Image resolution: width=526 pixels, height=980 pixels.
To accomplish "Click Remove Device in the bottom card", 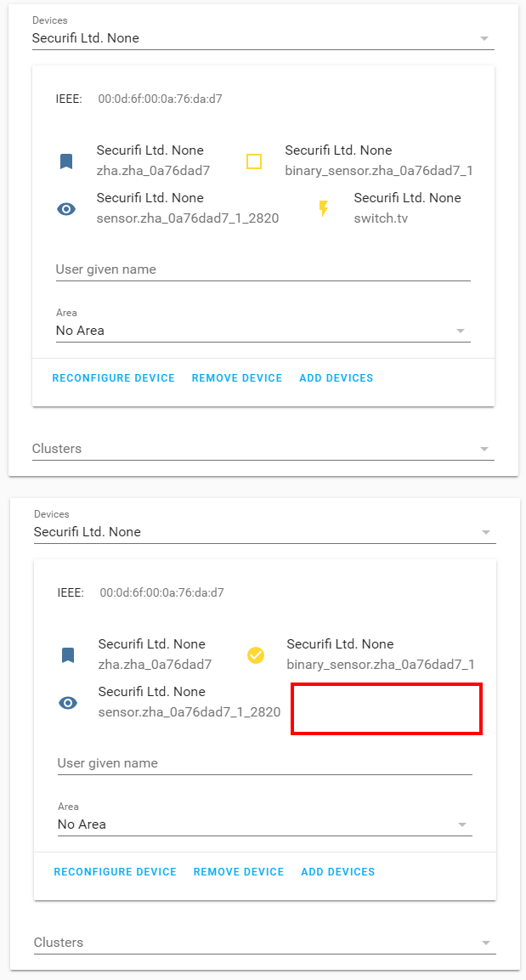I will (x=239, y=872).
